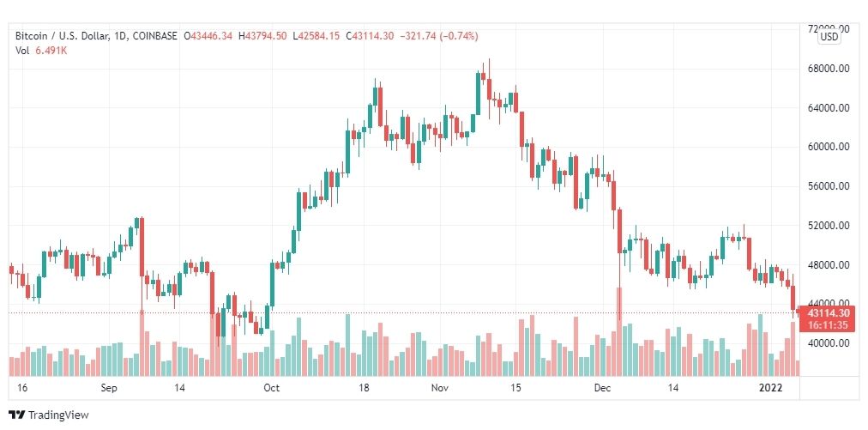Click the Dec label on time axis
The image size is (868, 430).
[602, 388]
